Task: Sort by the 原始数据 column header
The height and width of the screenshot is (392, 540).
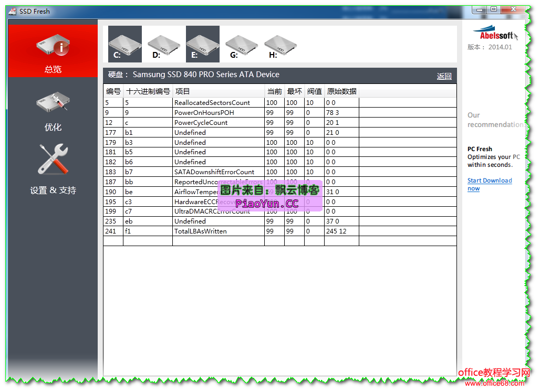Action: click(341, 91)
